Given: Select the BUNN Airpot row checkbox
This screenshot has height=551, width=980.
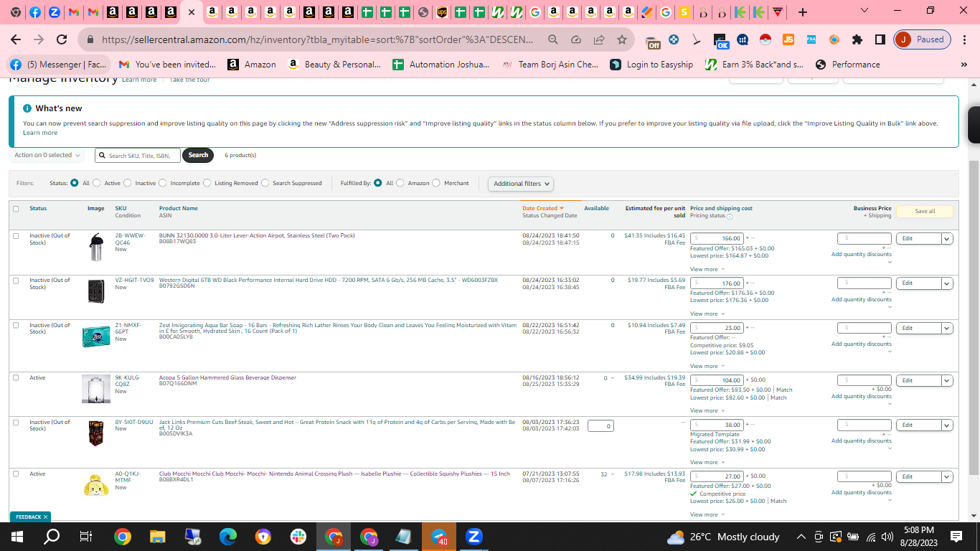Looking at the screenshot, I should (x=16, y=236).
